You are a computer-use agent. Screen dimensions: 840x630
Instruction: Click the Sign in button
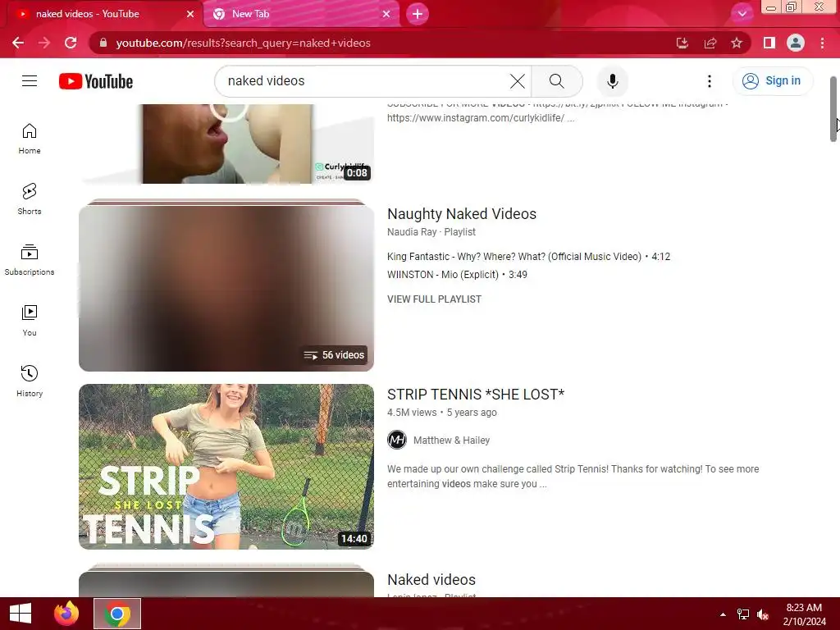(773, 81)
